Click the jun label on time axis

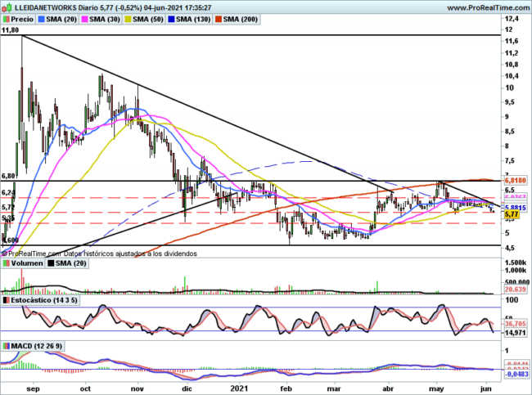coord(486,388)
